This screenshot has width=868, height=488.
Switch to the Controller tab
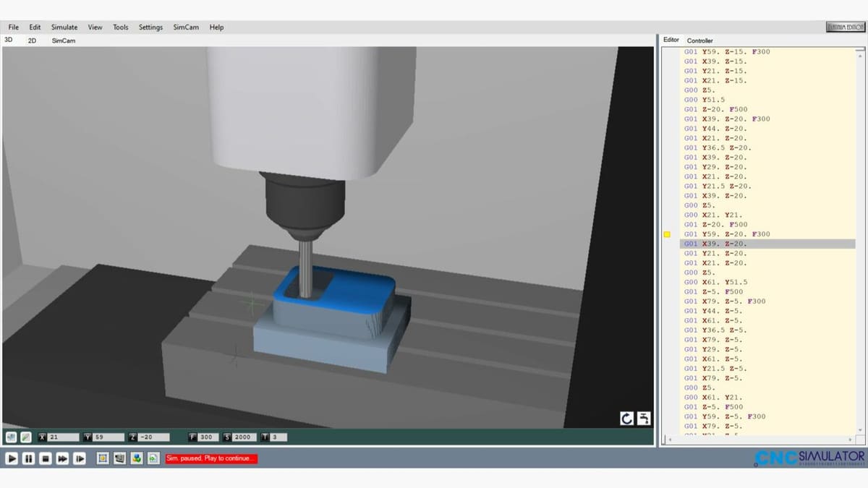pyautogui.click(x=699, y=40)
